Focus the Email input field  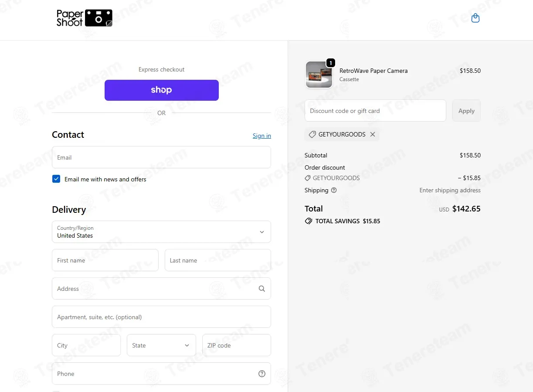161,157
